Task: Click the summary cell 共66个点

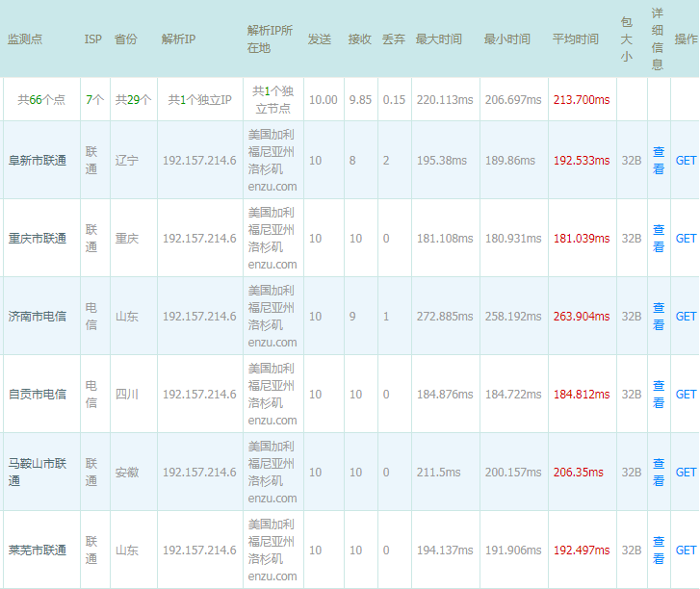Action: coord(41,100)
